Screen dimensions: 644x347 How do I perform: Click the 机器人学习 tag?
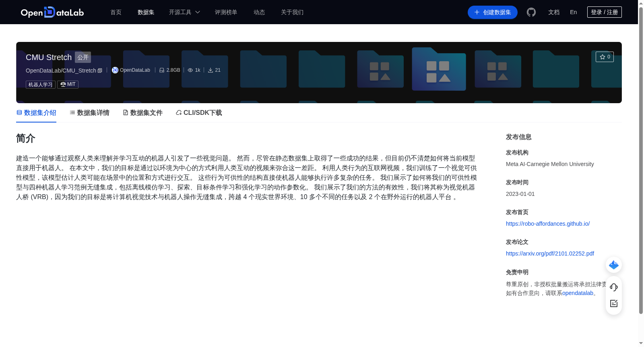pos(41,84)
